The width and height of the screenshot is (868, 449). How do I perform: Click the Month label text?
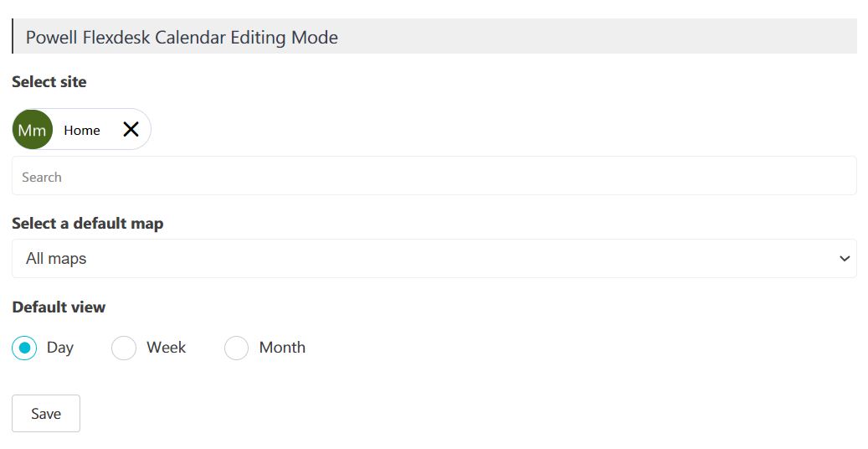coord(282,348)
